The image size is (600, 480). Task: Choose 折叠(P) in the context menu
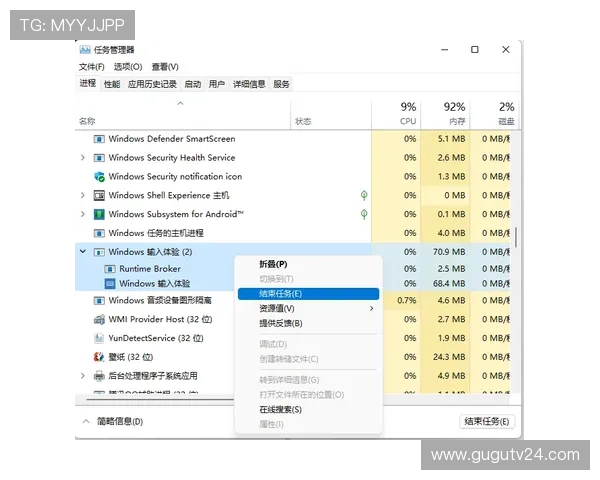pyautogui.click(x=308, y=264)
